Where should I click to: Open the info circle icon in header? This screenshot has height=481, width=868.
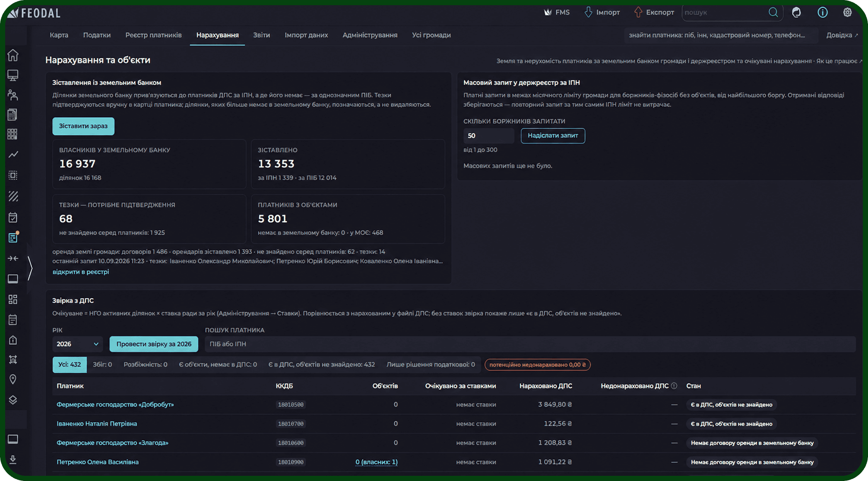coord(822,12)
